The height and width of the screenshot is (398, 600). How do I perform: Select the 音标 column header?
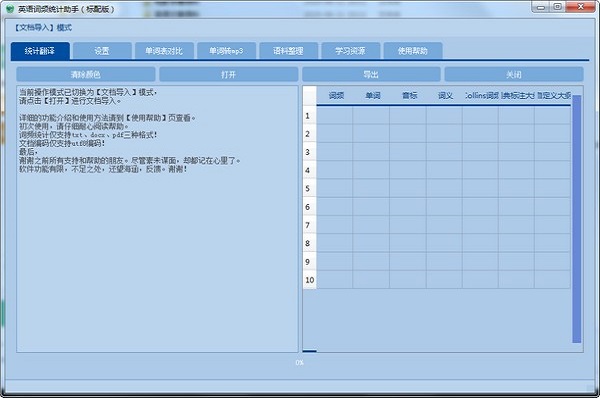click(x=409, y=96)
